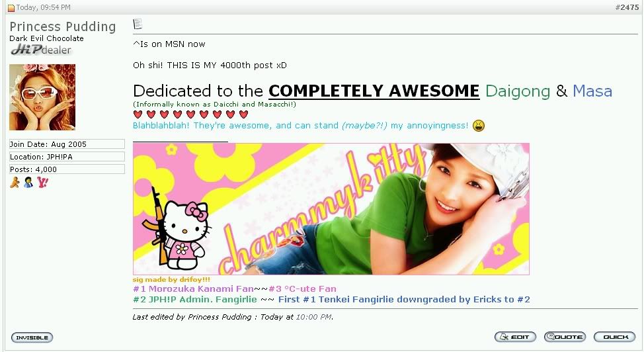The image size is (644, 352).
Task: Click the blue Masa name
Action: point(592,91)
